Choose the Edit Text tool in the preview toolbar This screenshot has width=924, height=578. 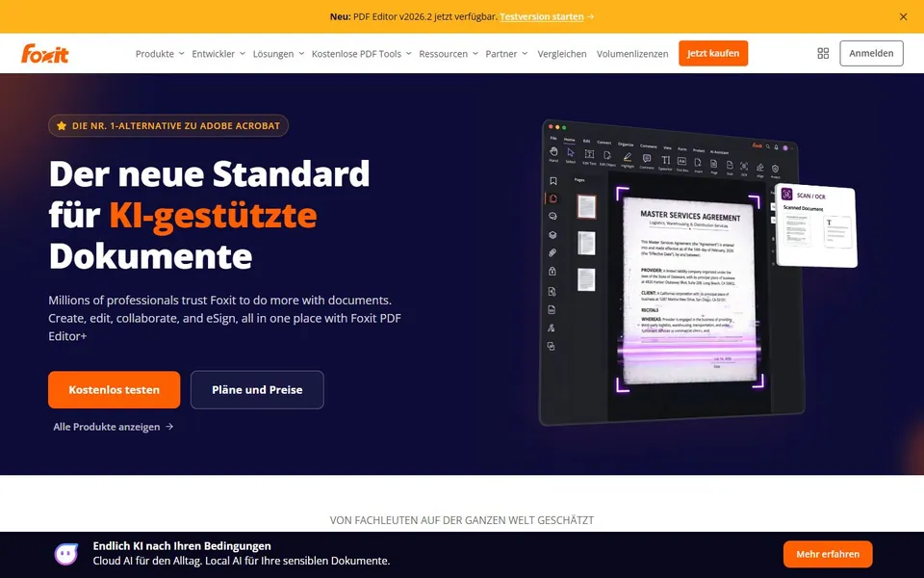coord(589,157)
